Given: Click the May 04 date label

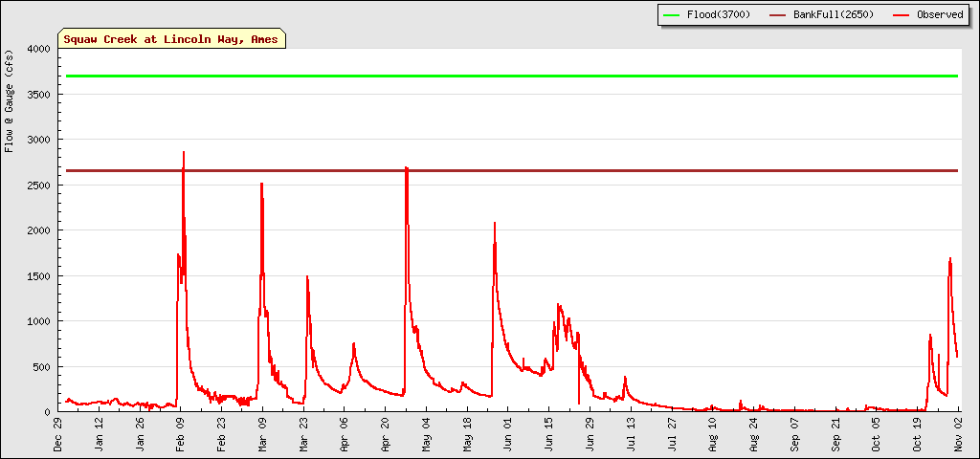Looking at the screenshot, I should click(x=426, y=435).
